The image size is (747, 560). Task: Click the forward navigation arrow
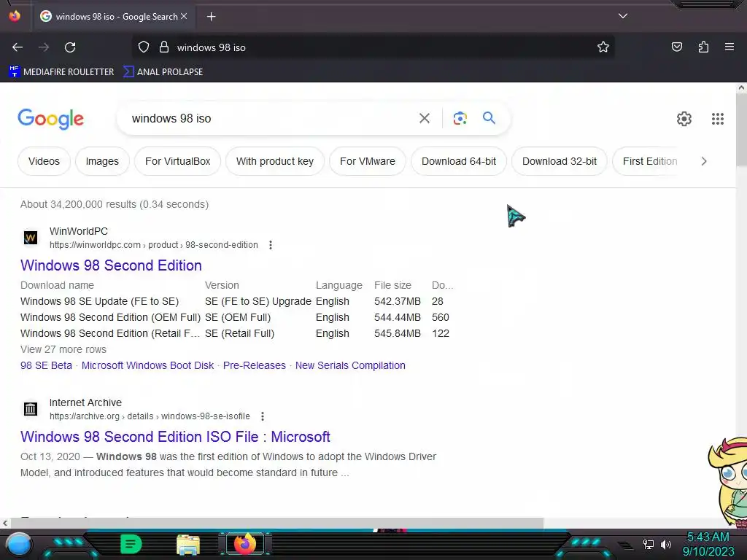point(44,47)
